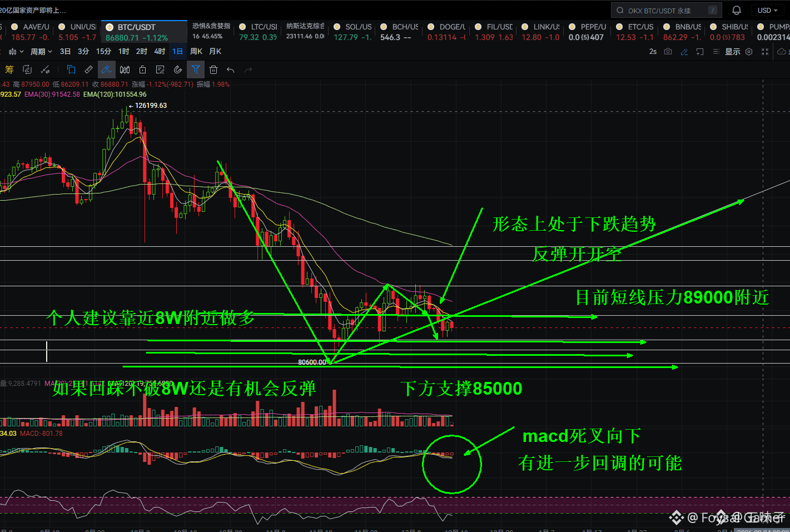Switch to 月K monthly chart
The image size is (790, 532).
215,52
